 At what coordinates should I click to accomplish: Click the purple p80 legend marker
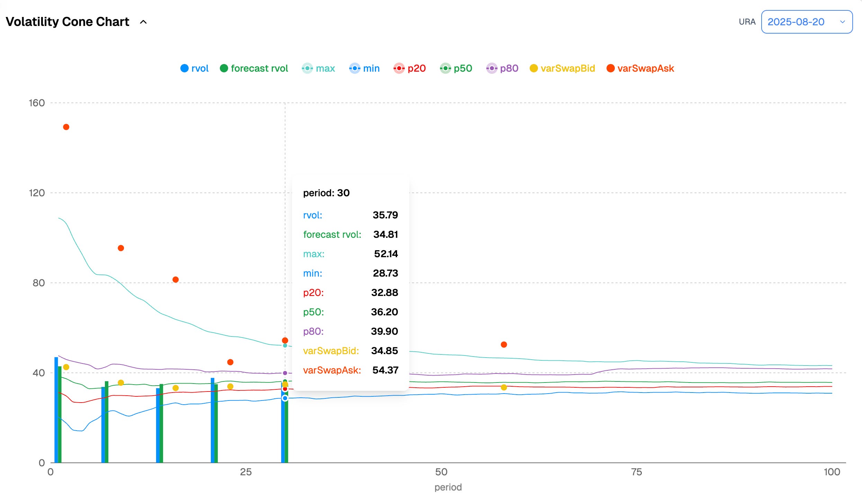[491, 68]
